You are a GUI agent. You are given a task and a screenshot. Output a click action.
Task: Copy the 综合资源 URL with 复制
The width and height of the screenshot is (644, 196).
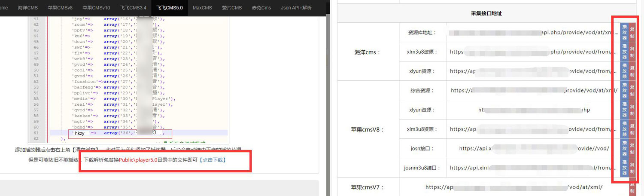click(632, 90)
